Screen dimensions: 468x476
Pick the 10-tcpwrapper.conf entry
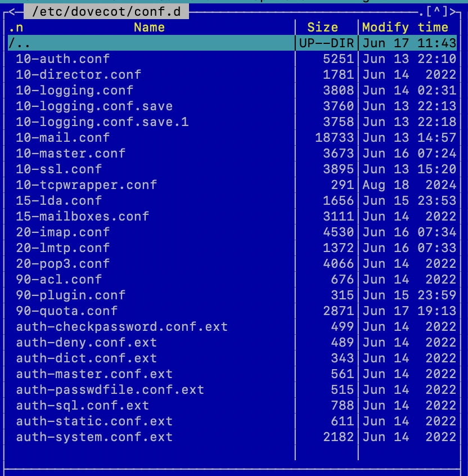pos(86,185)
